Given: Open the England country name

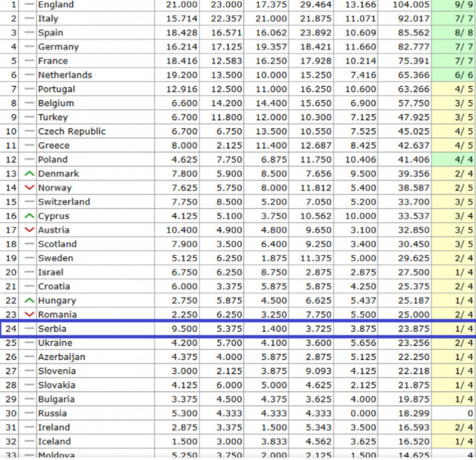Looking at the screenshot, I should 56,4.
